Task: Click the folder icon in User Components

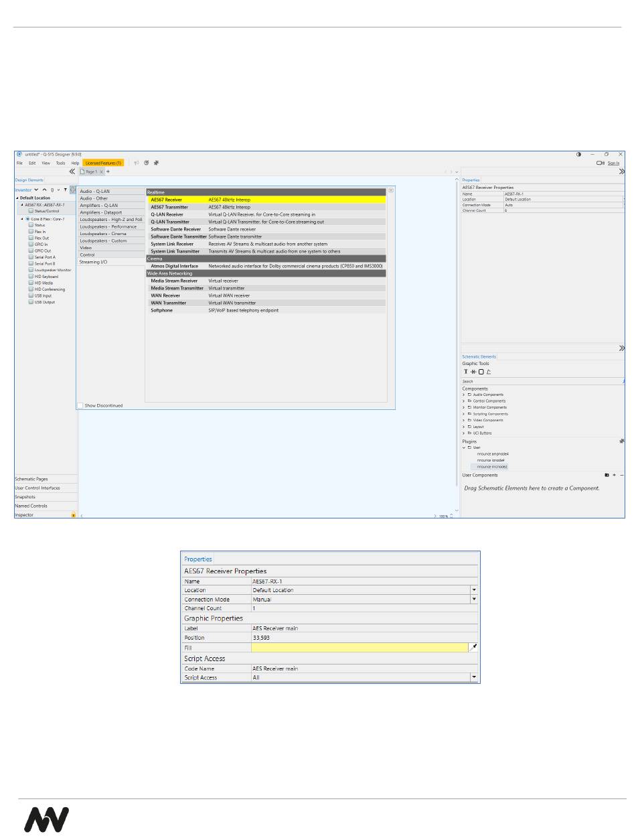Action: pyautogui.click(x=607, y=475)
